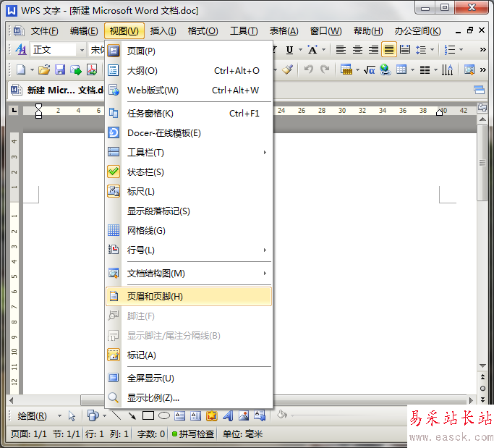Toggle Markup (标记) in View menu
This screenshot has height=448, width=494.
189,355
